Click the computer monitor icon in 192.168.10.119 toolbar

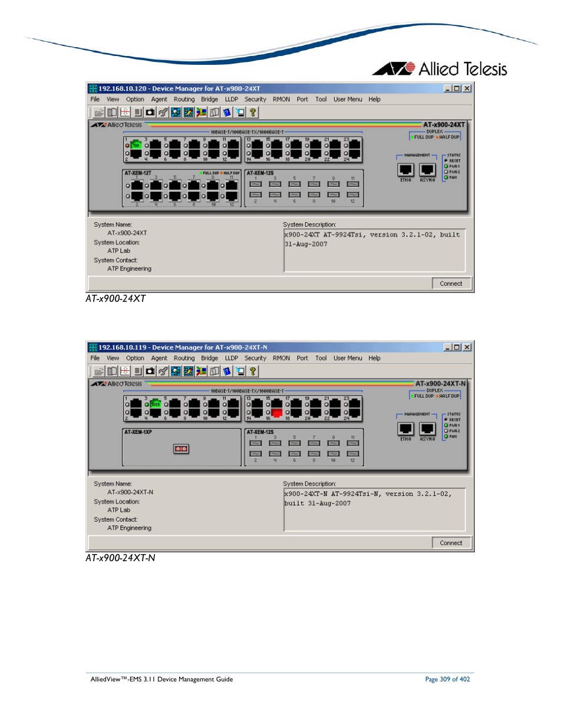240,371
